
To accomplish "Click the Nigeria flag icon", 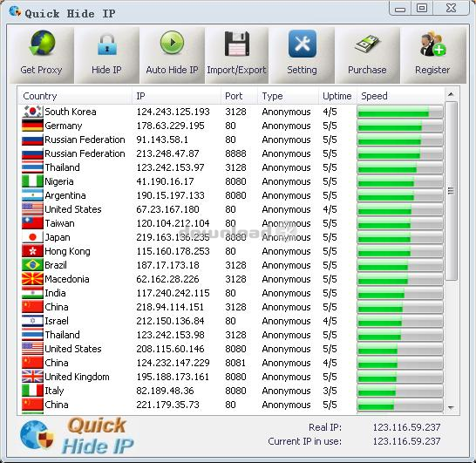I will pos(32,181).
